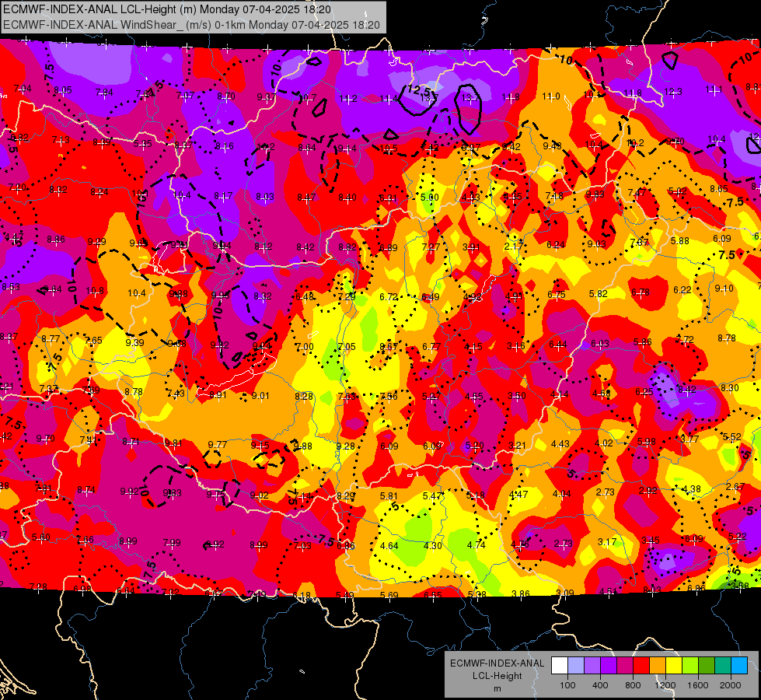Click the teal legend swatch left of 2000
The width and height of the screenshot is (761, 700).
pos(723,666)
